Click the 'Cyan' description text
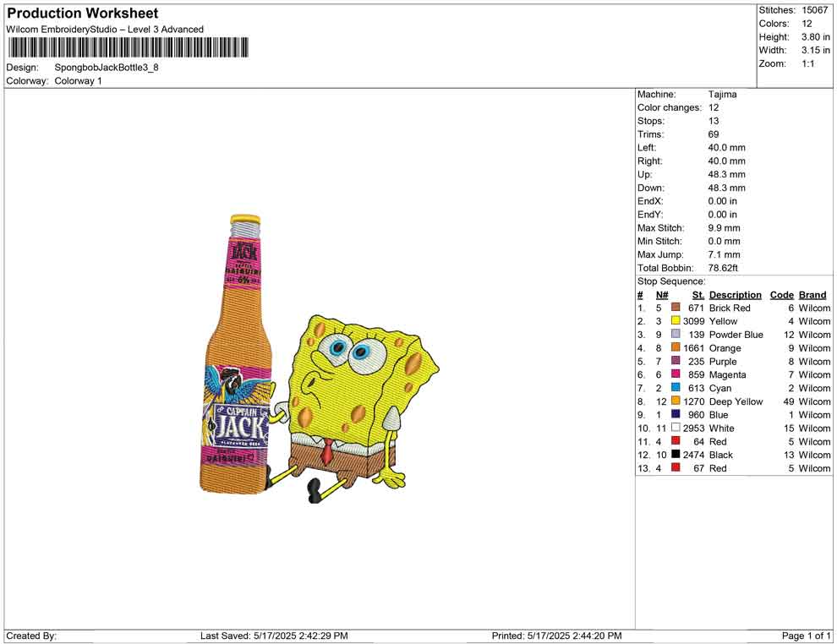This screenshot has width=837, height=644. [x=720, y=388]
